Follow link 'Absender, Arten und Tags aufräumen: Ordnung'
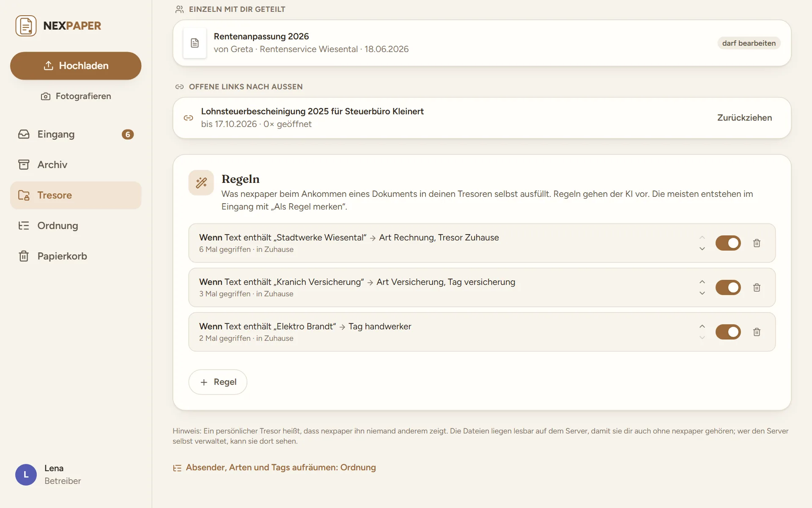812x508 pixels. tap(274, 467)
